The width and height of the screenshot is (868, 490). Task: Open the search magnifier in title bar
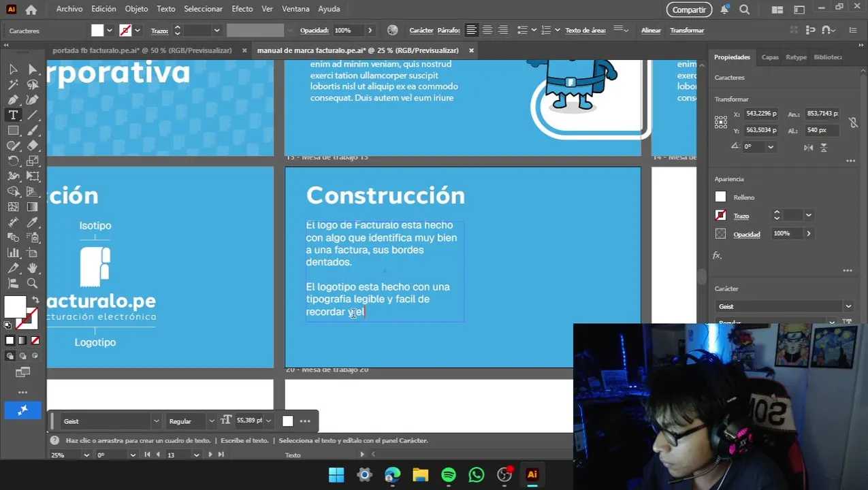point(745,10)
